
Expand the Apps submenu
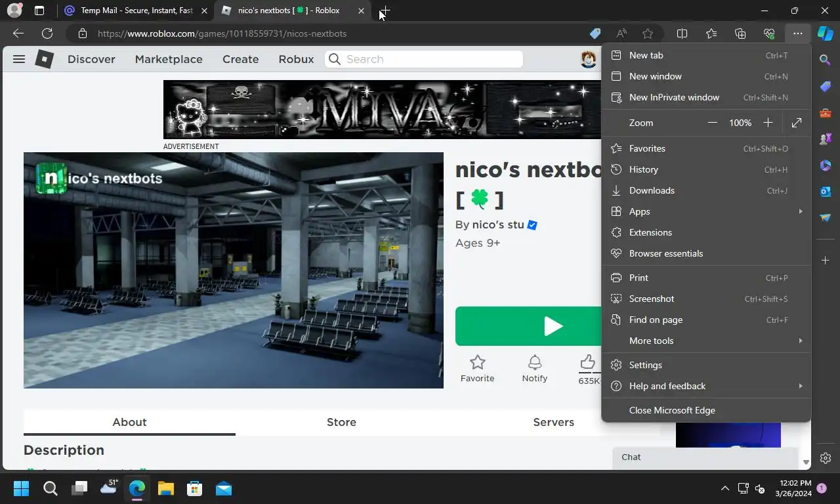coord(706,211)
